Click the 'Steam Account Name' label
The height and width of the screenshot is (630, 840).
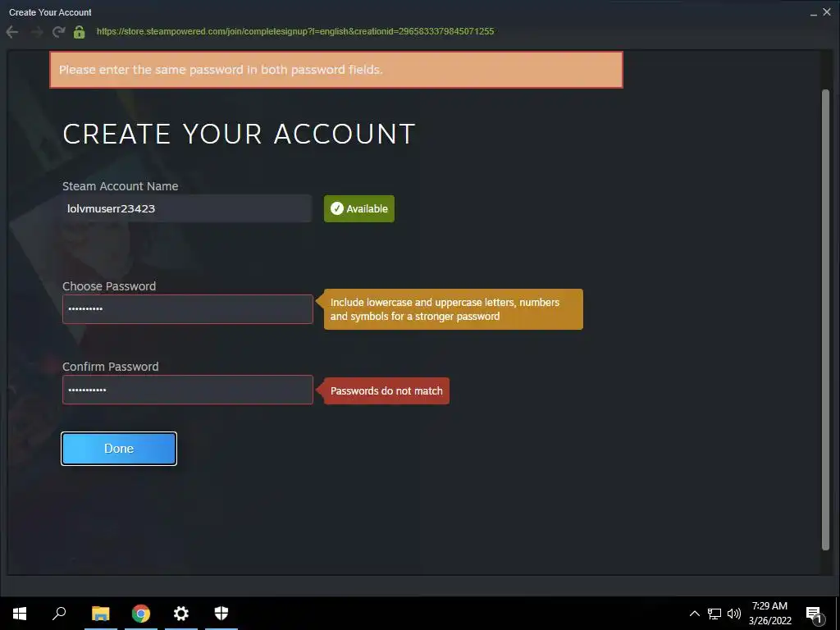120,186
